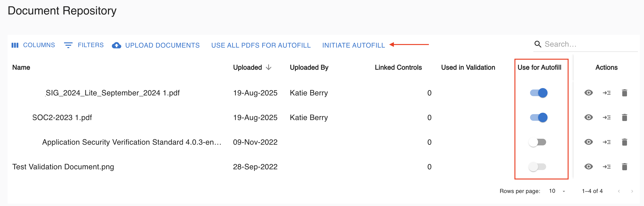644x206 pixels.
Task: Disable autofill for SOC2-2023 1.pdf
Action: pyautogui.click(x=539, y=117)
